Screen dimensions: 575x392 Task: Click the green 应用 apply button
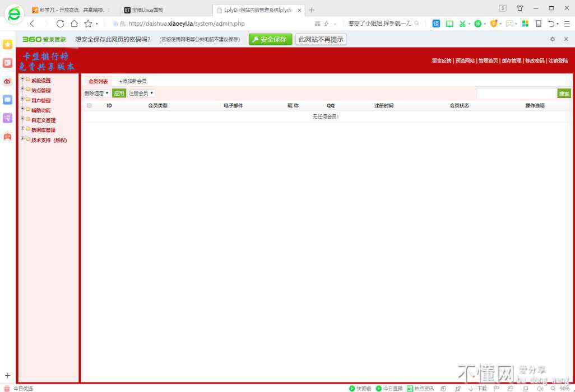[x=119, y=94]
